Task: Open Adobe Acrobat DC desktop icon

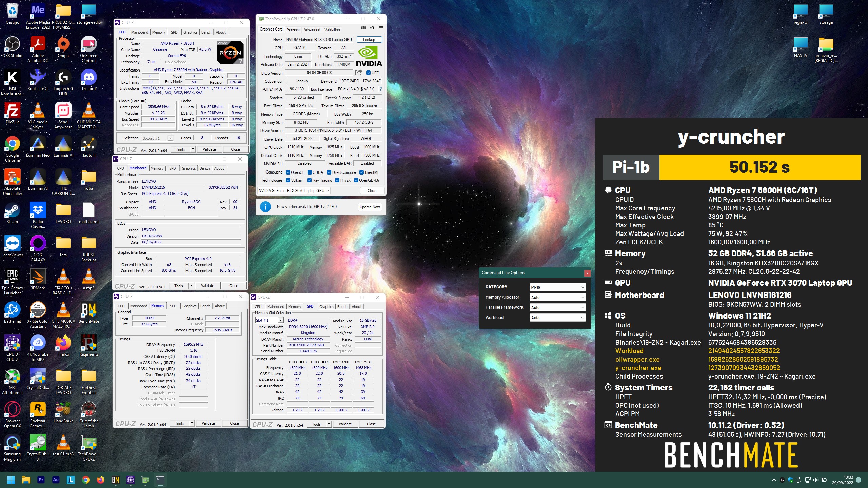Action: (38, 49)
